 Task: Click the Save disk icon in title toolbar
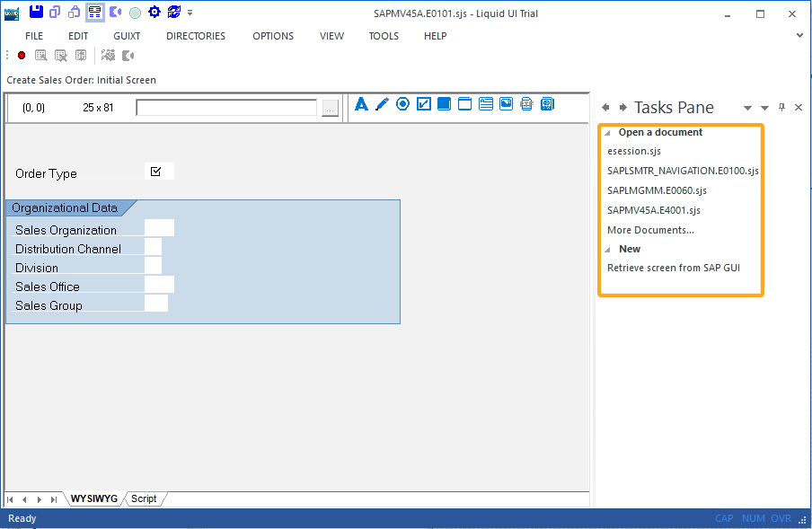click(x=36, y=13)
